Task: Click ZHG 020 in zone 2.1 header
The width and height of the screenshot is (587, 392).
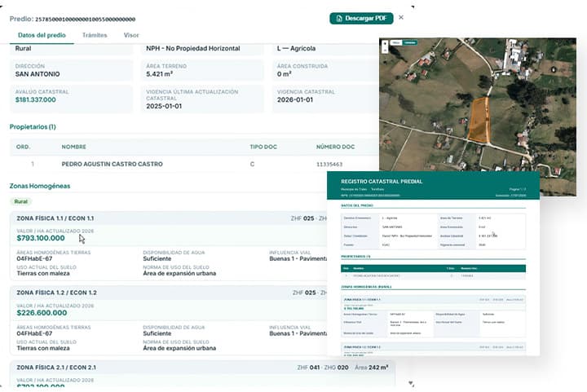Action: tap(336, 368)
